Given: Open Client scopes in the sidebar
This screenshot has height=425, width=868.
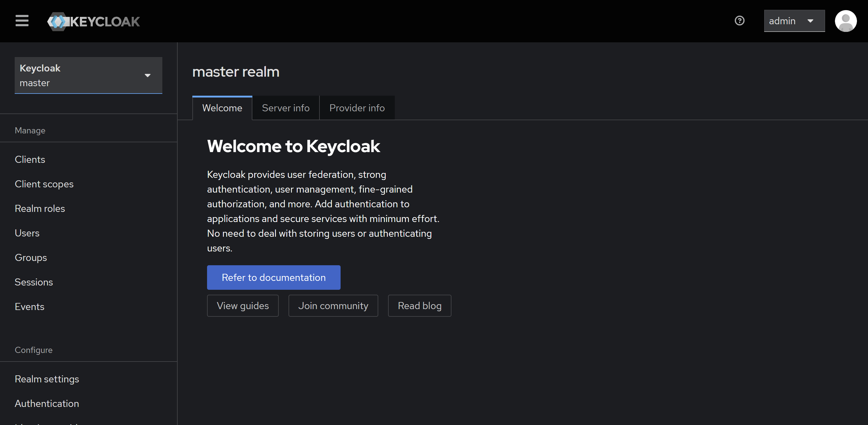Looking at the screenshot, I should point(44,184).
